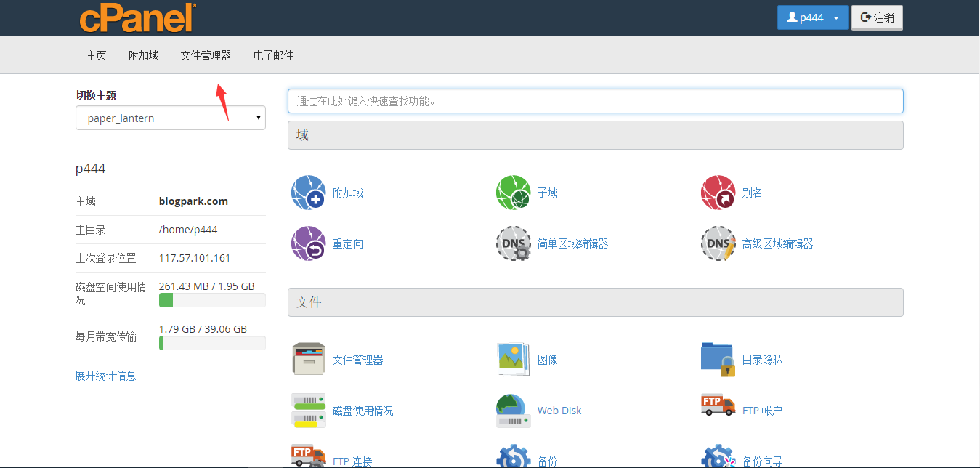Select 电子邮件 in the navigation bar
Screen dimensions: 980x468
(x=273, y=55)
